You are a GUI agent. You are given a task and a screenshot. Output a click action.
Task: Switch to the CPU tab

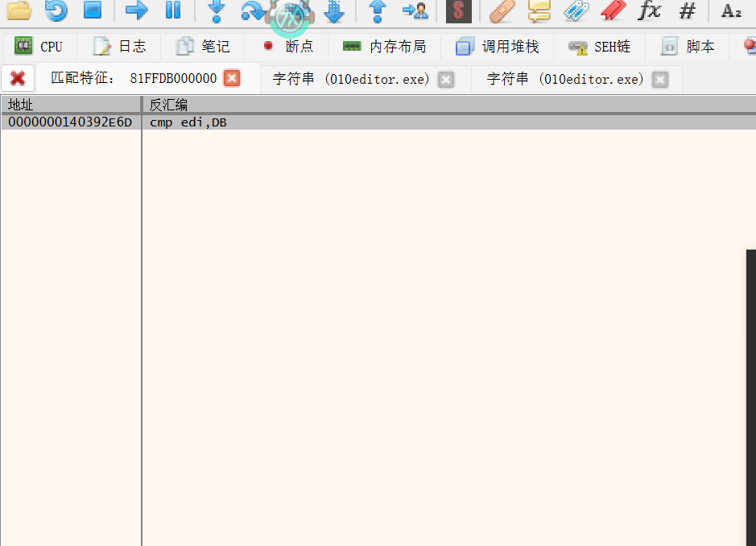[x=39, y=47]
